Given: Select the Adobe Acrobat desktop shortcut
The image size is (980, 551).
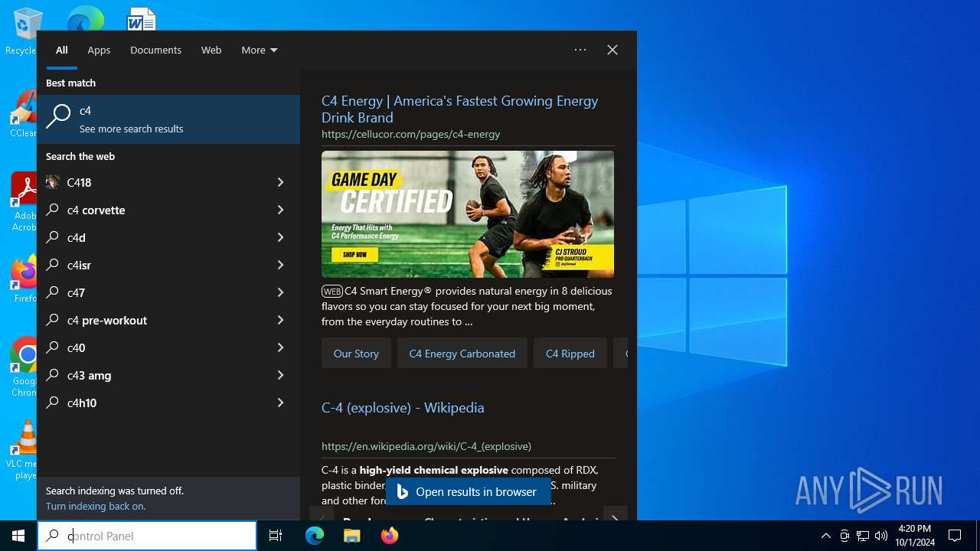Looking at the screenshot, I should [x=23, y=202].
